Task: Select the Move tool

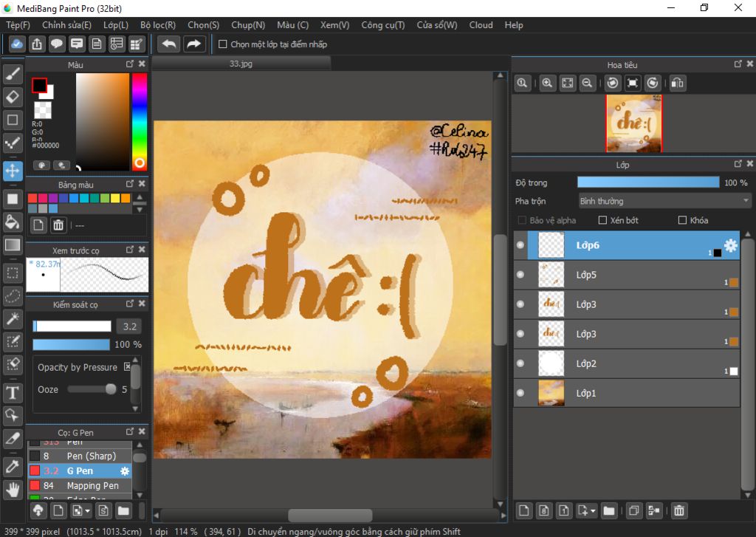Action: (x=13, y=171)
